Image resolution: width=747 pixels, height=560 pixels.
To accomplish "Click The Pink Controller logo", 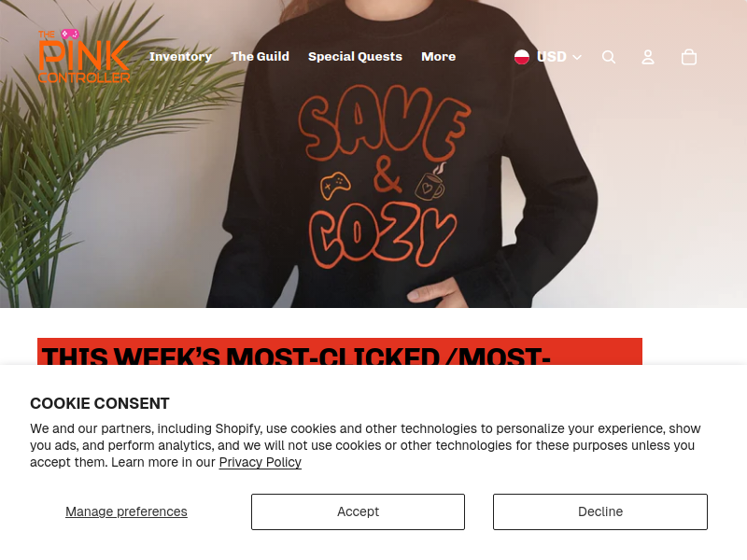I will coord(84,56).
